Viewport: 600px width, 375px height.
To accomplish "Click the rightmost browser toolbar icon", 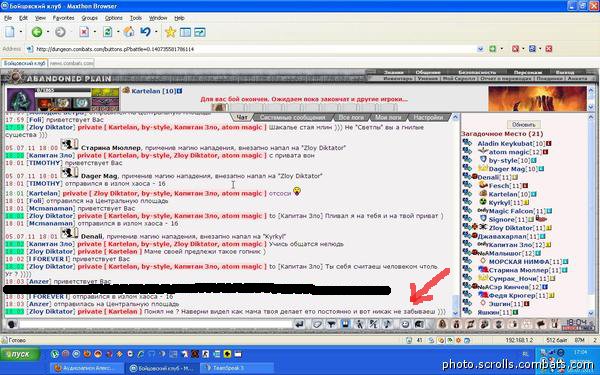I will click(x=200, y=32).
